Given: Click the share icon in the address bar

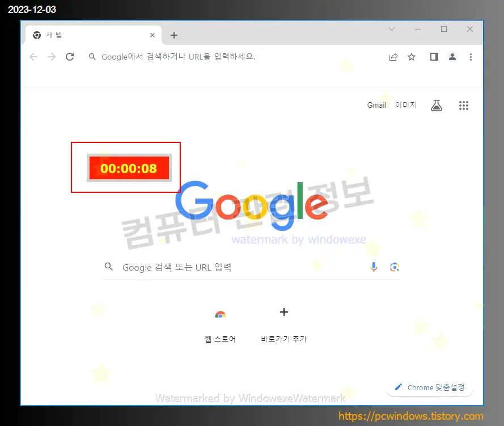Looking at the screenshot, I should tap(393, 57).
